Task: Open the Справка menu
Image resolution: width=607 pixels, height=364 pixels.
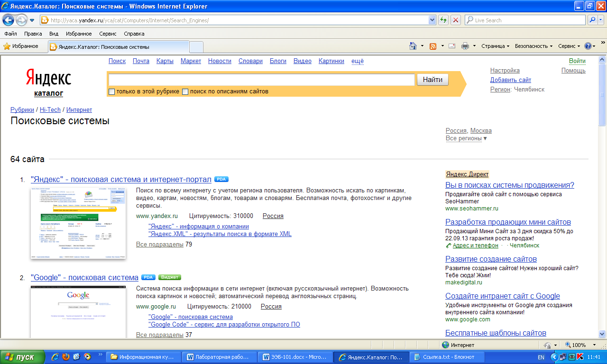Action: (134, 34)
